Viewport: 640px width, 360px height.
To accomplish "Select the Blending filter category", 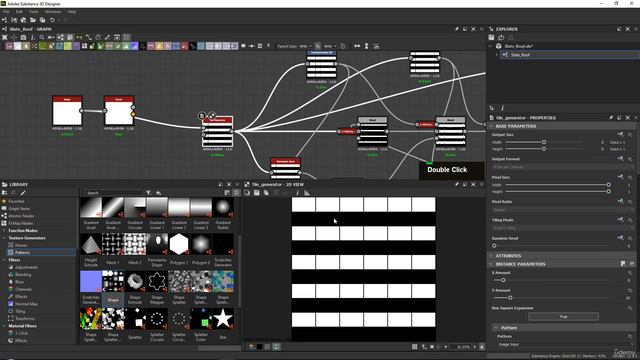I will click(23, 275).
